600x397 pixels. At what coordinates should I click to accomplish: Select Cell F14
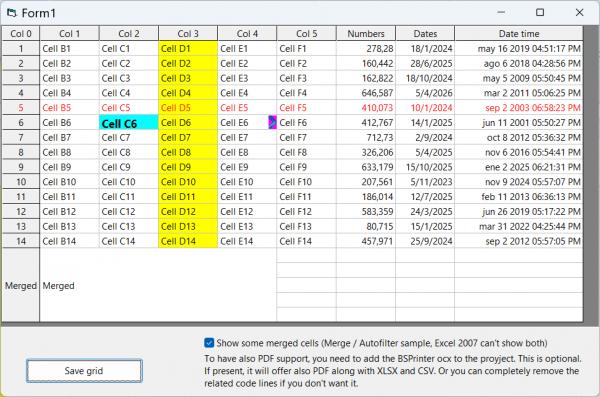307,241
